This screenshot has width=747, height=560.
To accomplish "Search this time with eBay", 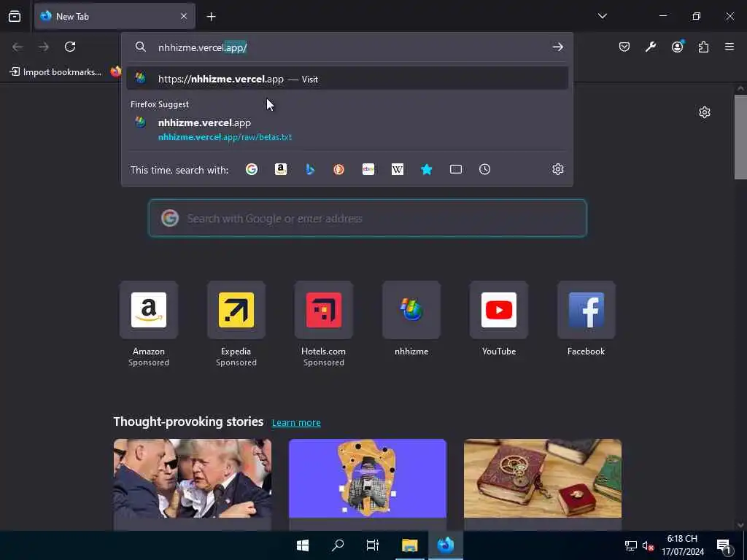I will (x=368, y=169).
